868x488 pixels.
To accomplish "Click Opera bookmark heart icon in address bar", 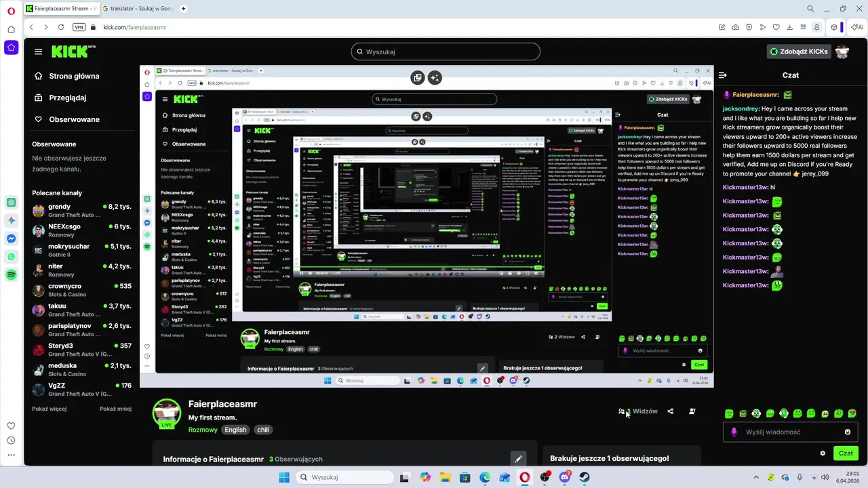I will click(x=776, y=27).
